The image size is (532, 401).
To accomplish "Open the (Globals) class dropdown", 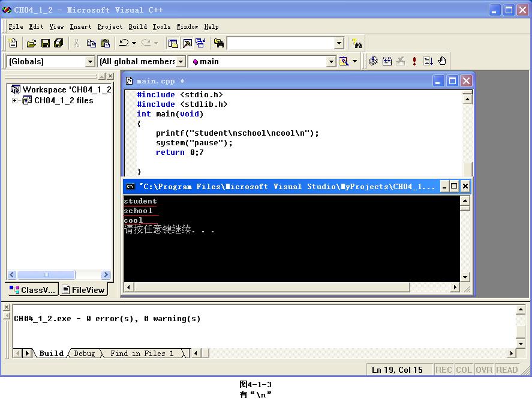I will (90, 61).
